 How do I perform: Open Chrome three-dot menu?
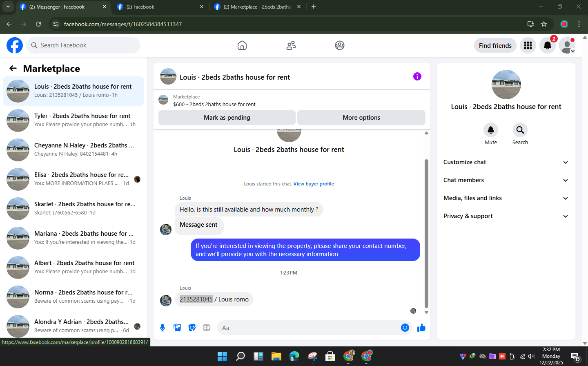(x=579, y=24)
